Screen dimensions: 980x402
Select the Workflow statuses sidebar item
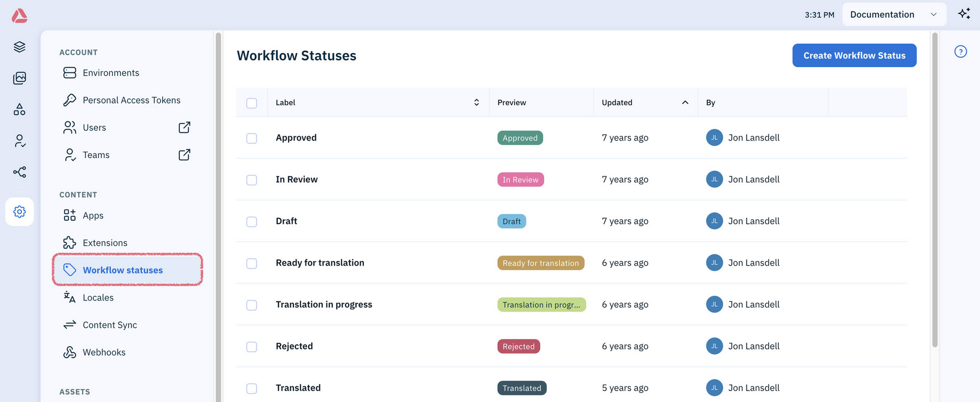tap(127, 270)
